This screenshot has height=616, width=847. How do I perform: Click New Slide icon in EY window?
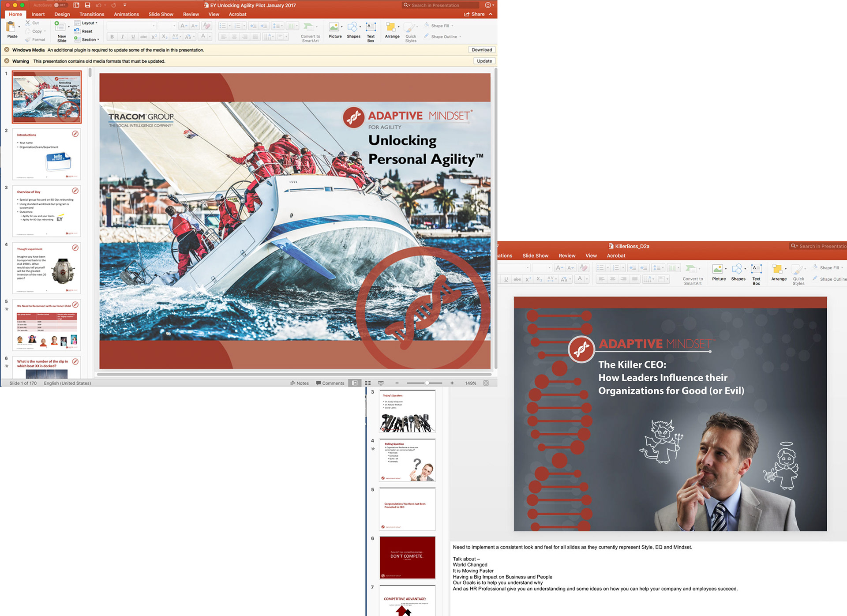[60, 26]
